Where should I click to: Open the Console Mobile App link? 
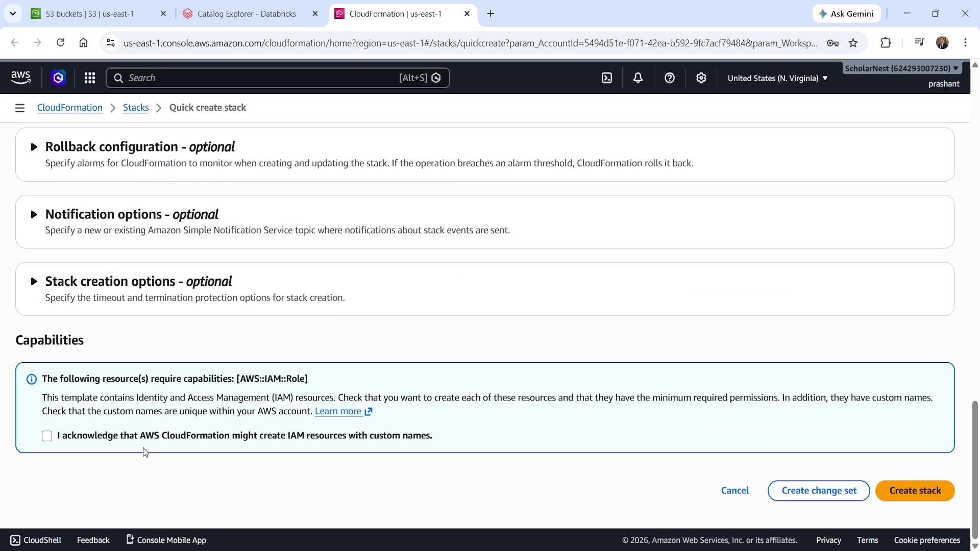click(166, 540)
